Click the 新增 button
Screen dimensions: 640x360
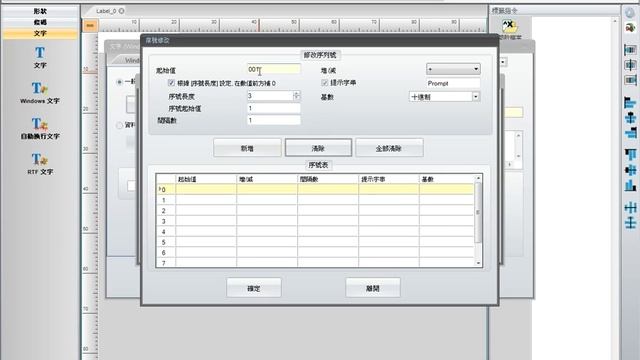pyautogui.click(x=247, y=148)
